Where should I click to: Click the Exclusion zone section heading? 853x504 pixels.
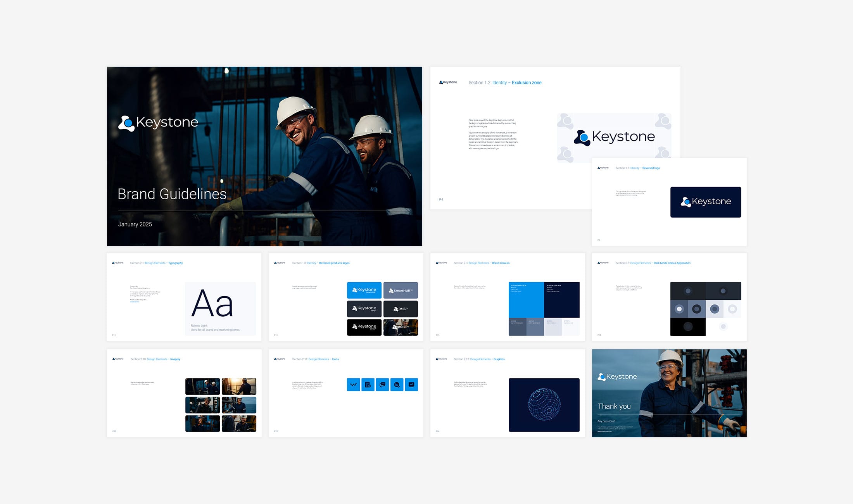(x=526, y=83)
